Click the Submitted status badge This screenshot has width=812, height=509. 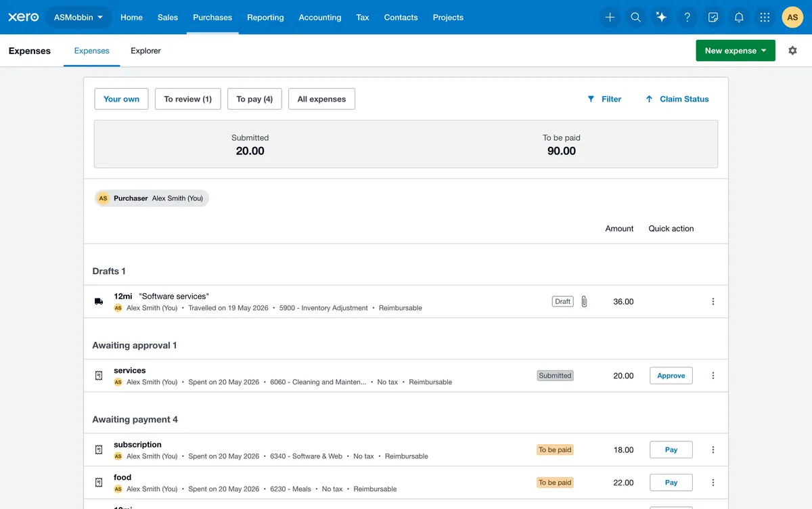point(555,376)
